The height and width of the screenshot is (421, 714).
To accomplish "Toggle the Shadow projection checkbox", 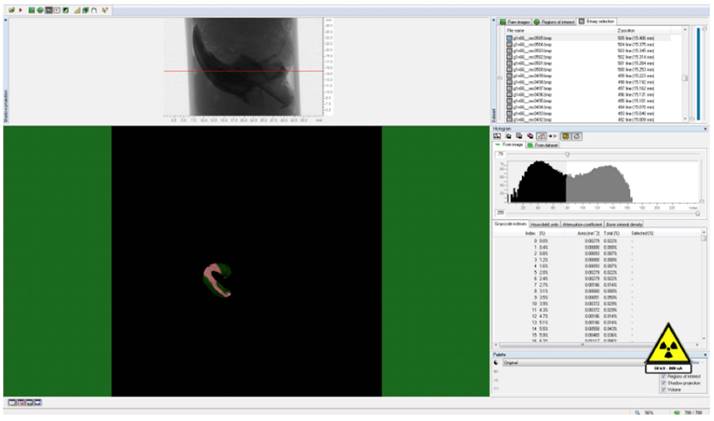I will point(663,383).
